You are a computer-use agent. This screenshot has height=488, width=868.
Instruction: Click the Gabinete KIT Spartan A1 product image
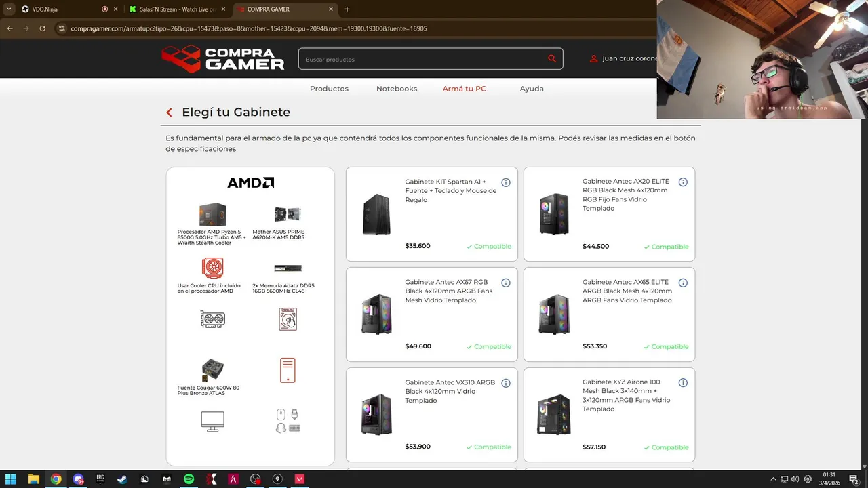(x=376, y=214)
